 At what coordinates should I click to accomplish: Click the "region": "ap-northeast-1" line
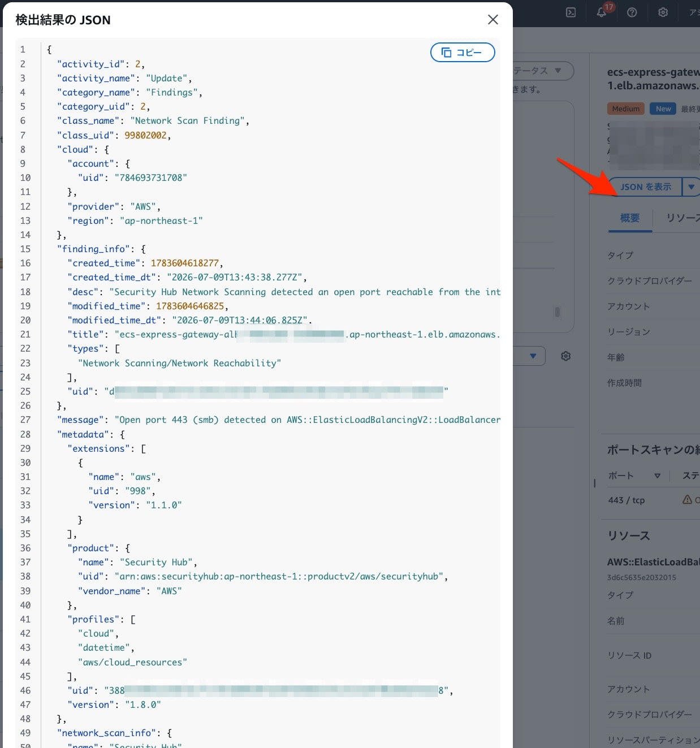(135, 220)
